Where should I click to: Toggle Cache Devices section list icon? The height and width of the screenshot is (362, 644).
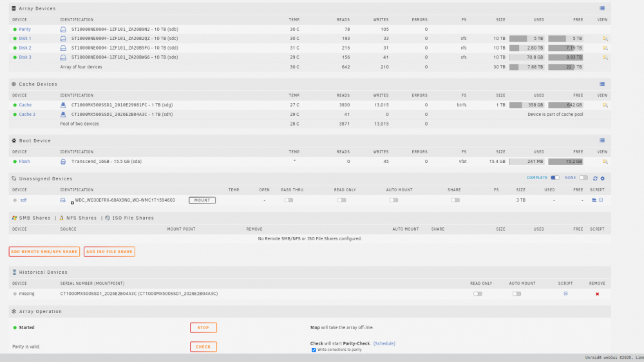click(602, 84)
